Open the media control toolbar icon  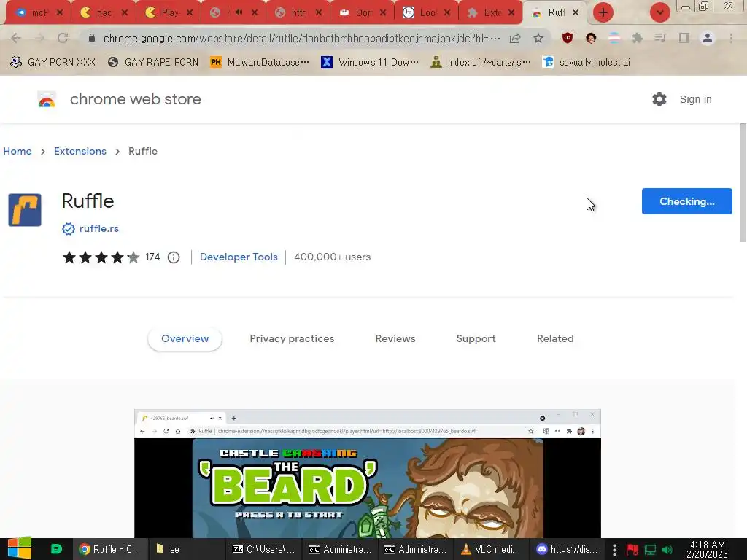click(660, 38)
